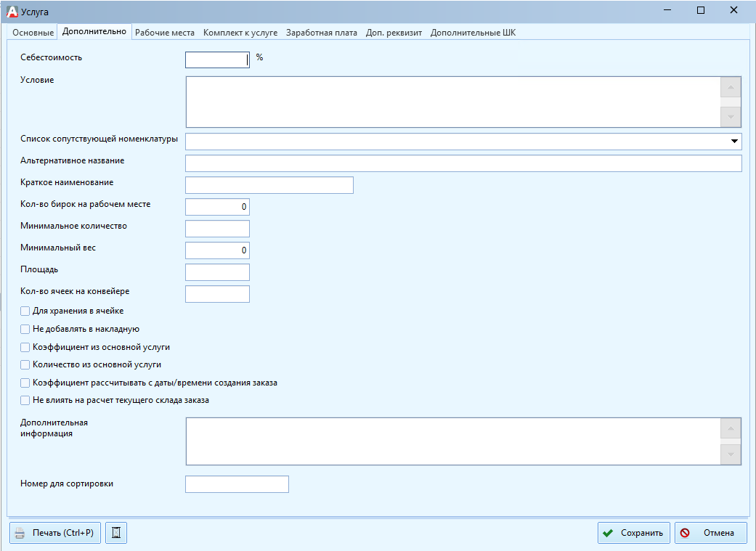Maximize the Услуга window

[x=701, y=10]
